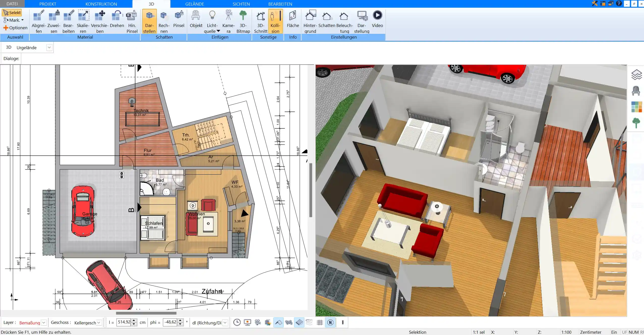The height and width of the screenshot is (335, 644).
Task: Click the phi angle field -48,62
Action: tap(170, 322)
